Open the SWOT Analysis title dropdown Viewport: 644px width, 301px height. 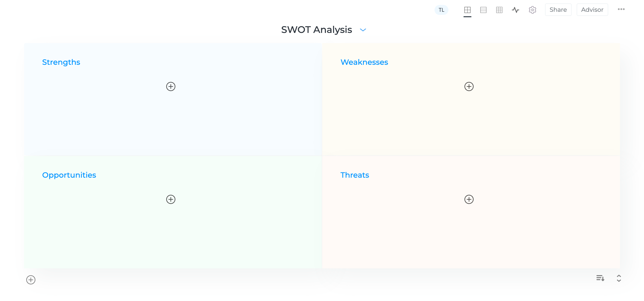(x=363, y=30)
